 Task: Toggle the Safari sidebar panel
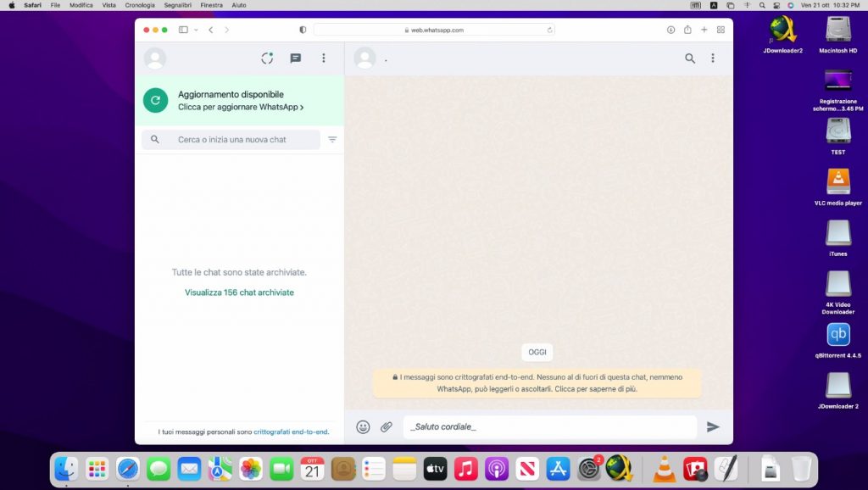pos(181,29)
